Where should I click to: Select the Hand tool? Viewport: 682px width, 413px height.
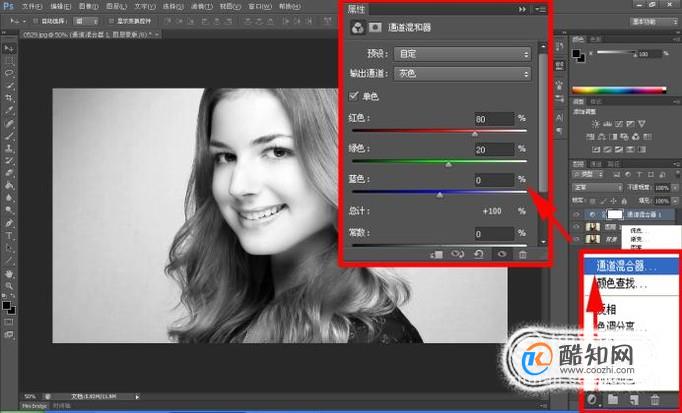click(x=9, y=274)
